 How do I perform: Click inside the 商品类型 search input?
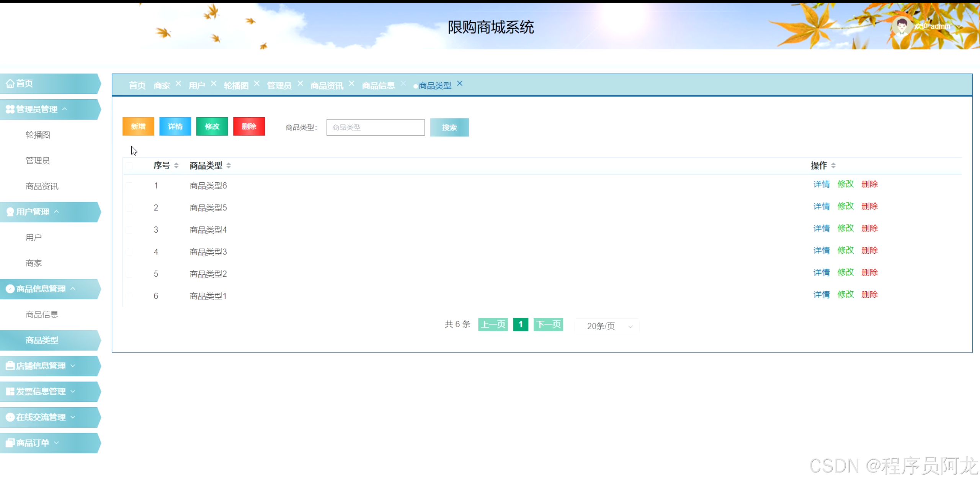click(x=375, y=127)
